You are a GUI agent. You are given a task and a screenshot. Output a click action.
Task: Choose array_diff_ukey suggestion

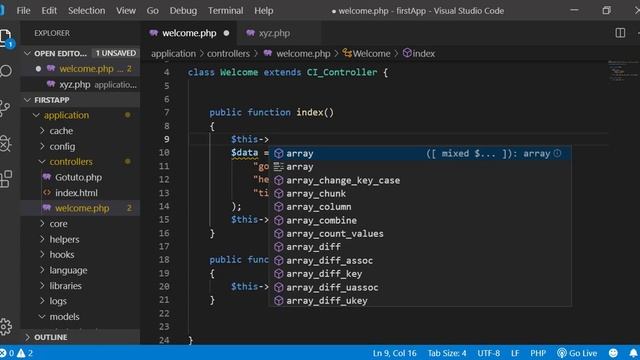(420, 301)
